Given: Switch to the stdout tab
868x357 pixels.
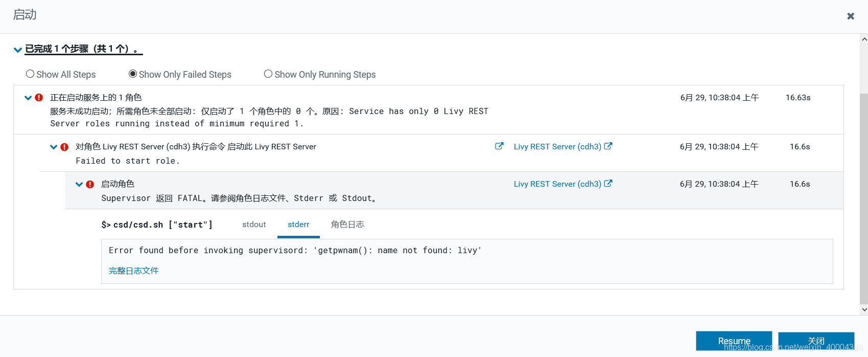Looking at the screenshot, I should click(x=254, y=225).
